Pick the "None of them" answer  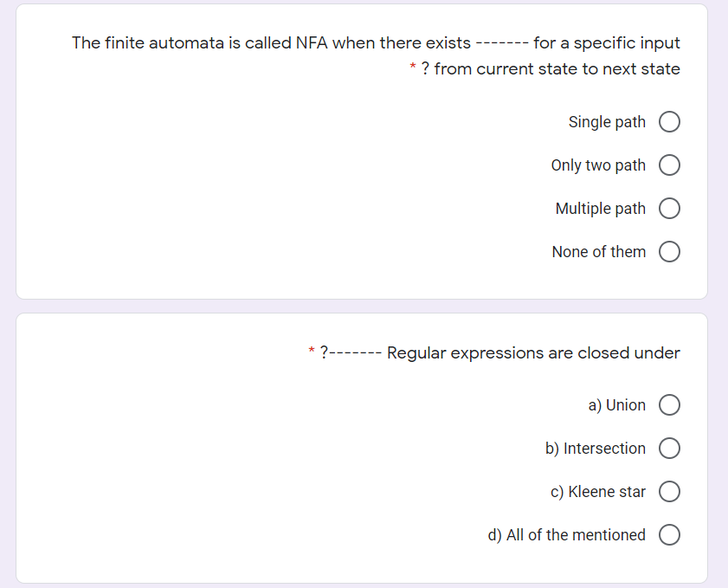point(669,251)
